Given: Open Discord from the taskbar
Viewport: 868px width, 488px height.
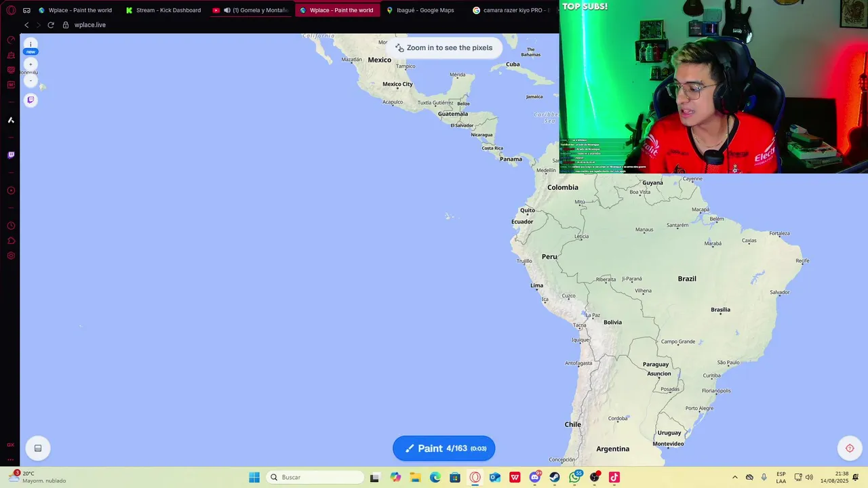Looking at the screenshot, I should [x=535, y=477].
